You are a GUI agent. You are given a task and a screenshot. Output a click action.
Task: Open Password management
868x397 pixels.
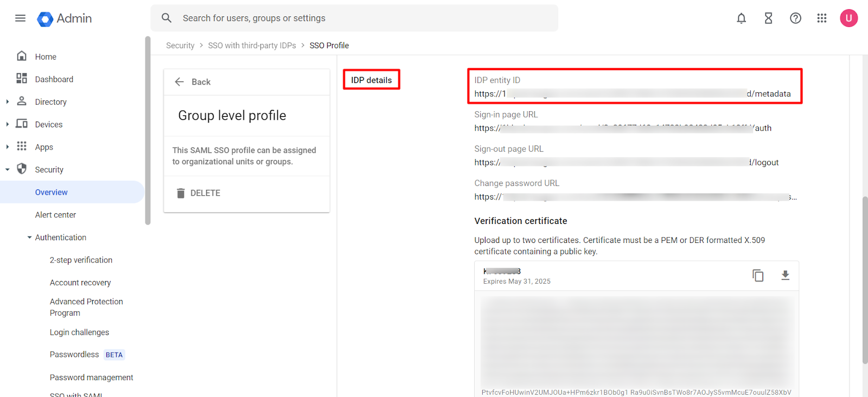[91, 377]
